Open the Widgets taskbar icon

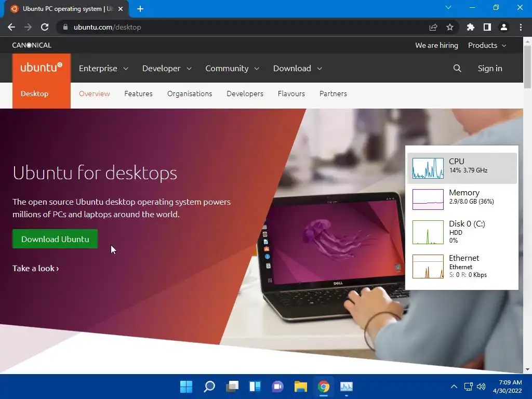pyautogui.click(x=255, y=387)
